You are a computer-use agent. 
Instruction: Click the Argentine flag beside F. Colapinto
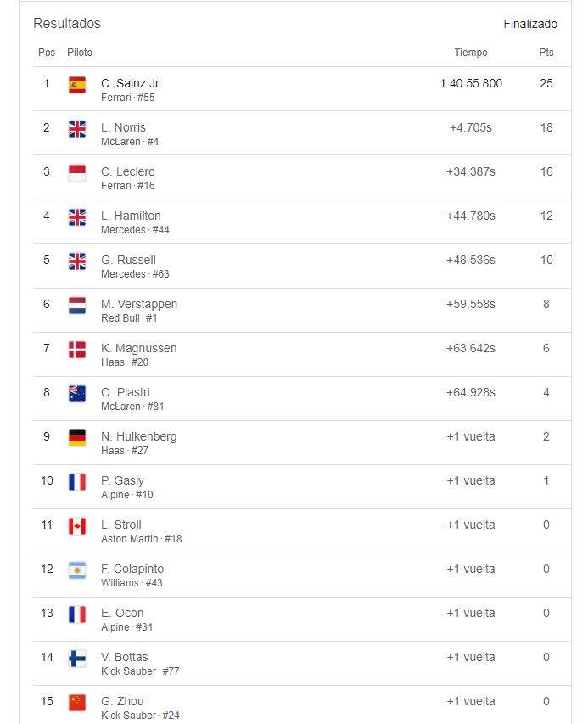click(x=77, y=570)
